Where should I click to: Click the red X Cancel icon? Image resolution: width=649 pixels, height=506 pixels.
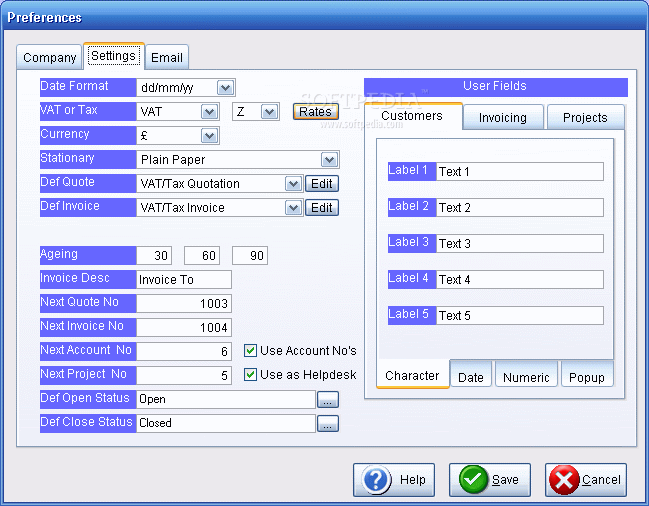(x=564, y=480)
